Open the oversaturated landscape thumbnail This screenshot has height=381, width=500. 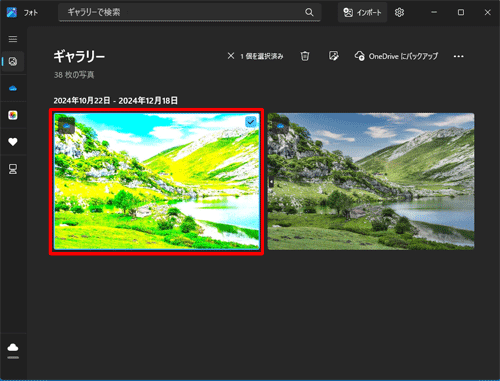tap(156, 181)
